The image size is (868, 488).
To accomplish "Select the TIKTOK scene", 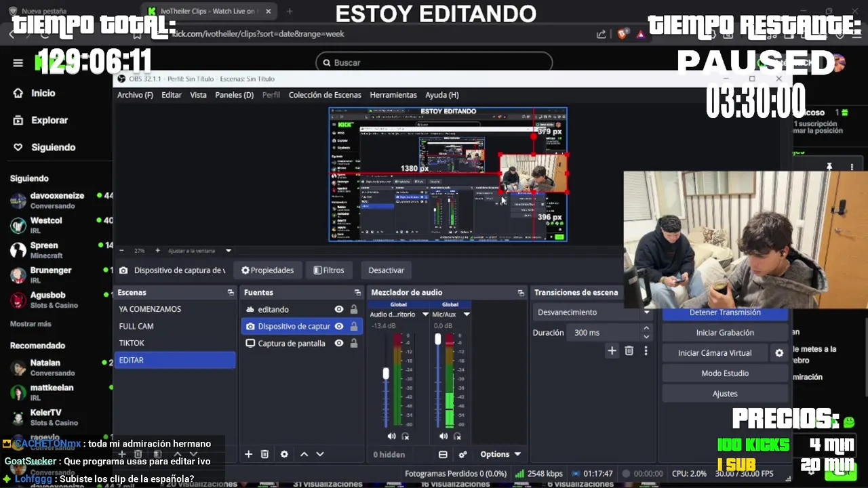I will 175,343.
